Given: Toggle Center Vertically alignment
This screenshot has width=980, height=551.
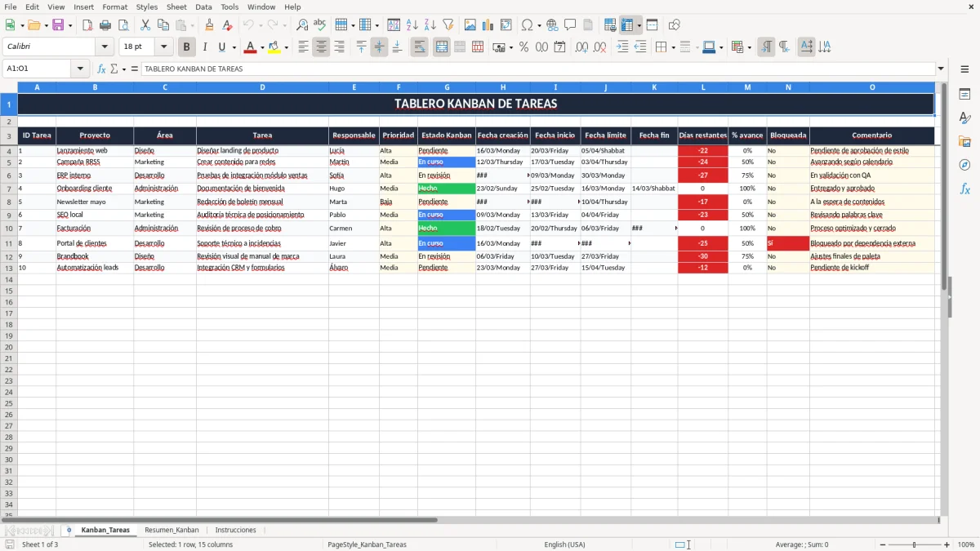Looking at the screenshot, I should pos(379,47).
